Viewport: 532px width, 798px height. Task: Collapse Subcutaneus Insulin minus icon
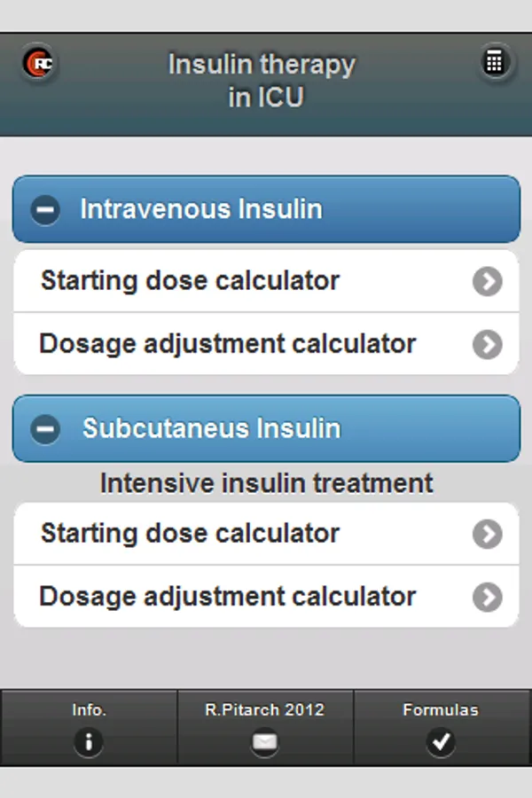tap(45, 429)
